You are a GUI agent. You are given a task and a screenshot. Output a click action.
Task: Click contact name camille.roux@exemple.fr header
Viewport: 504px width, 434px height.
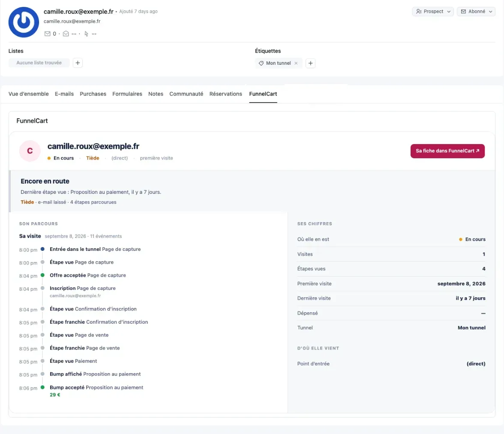pyautogui.click(x=78, y=12)
